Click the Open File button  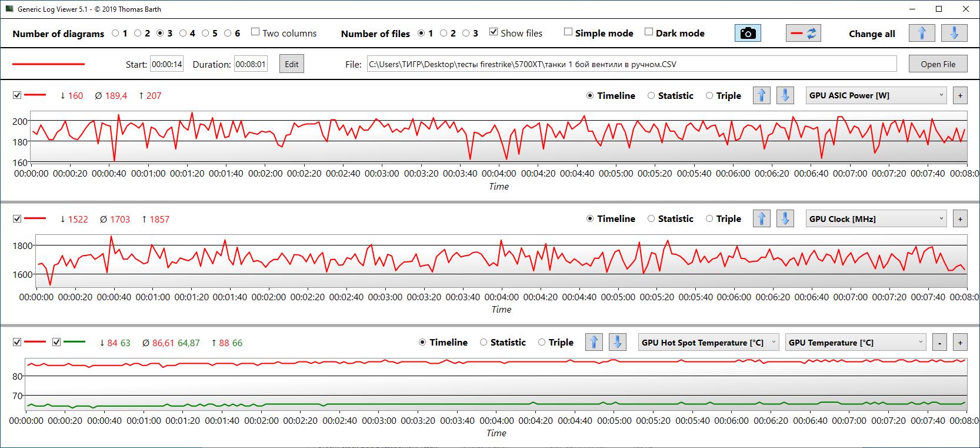(938, 64)
